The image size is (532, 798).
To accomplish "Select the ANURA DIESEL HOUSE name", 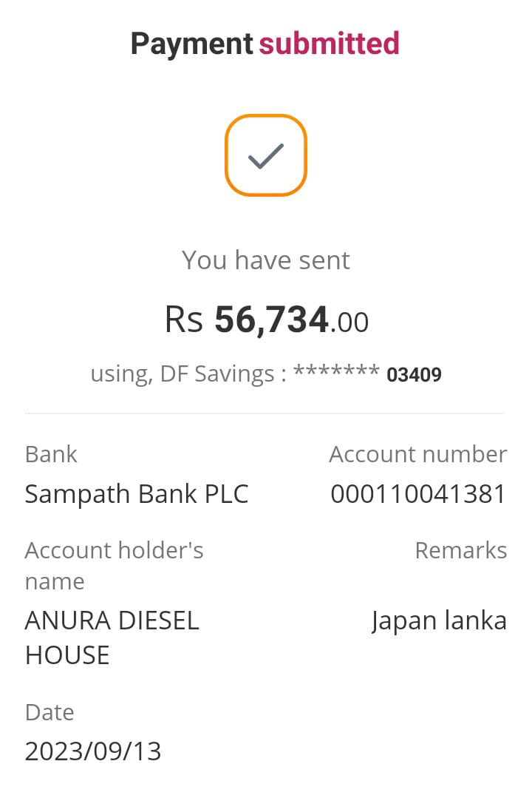I will click(x=112, y=637).
